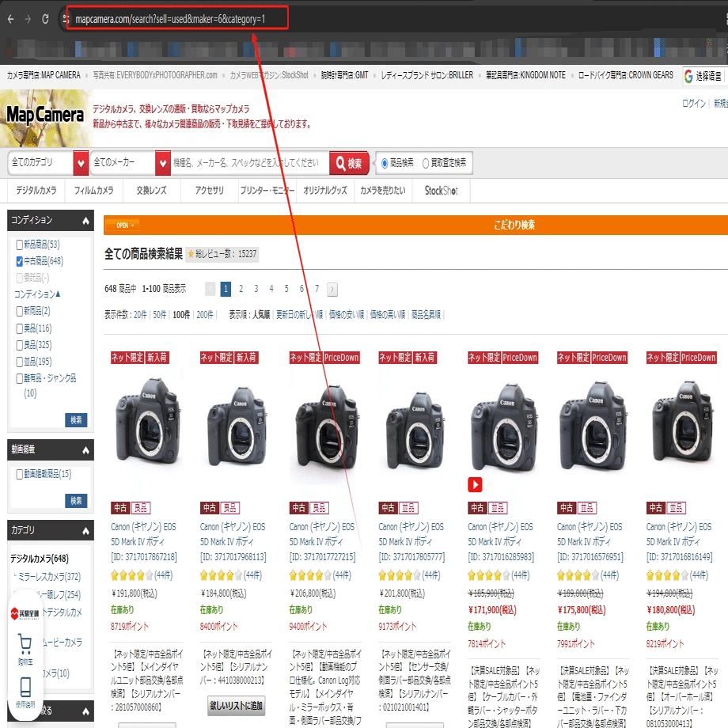Screen dimensions: 728x728
Task: Play video icon under 3717016285983 camera
Action: tap(475, 485)
